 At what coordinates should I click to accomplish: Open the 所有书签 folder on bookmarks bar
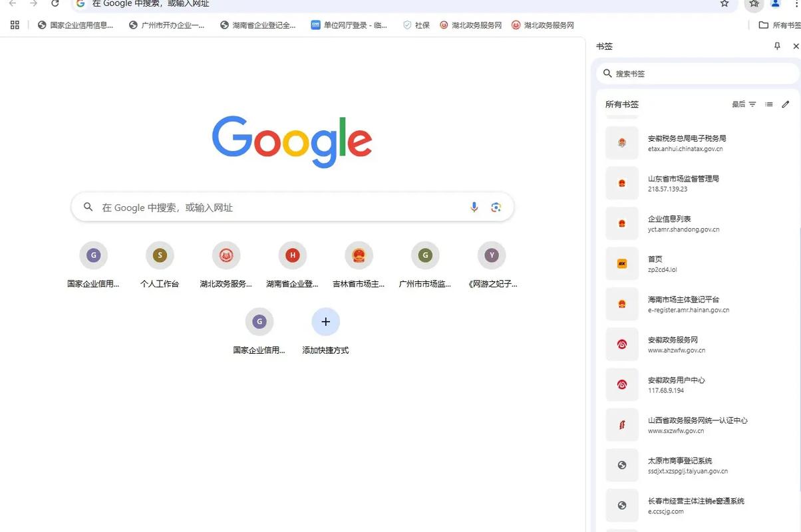click(x=780, y=25)
